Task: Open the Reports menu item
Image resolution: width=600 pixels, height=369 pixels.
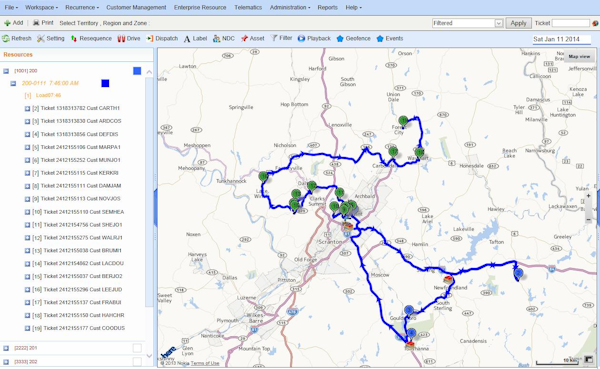Action: click(328, 7)
